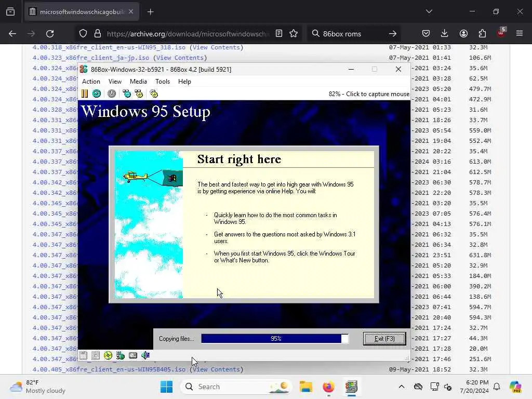This screenshot has width=532, height=399.
Task: Click the archive.org URL address bar
Action: 188,34
